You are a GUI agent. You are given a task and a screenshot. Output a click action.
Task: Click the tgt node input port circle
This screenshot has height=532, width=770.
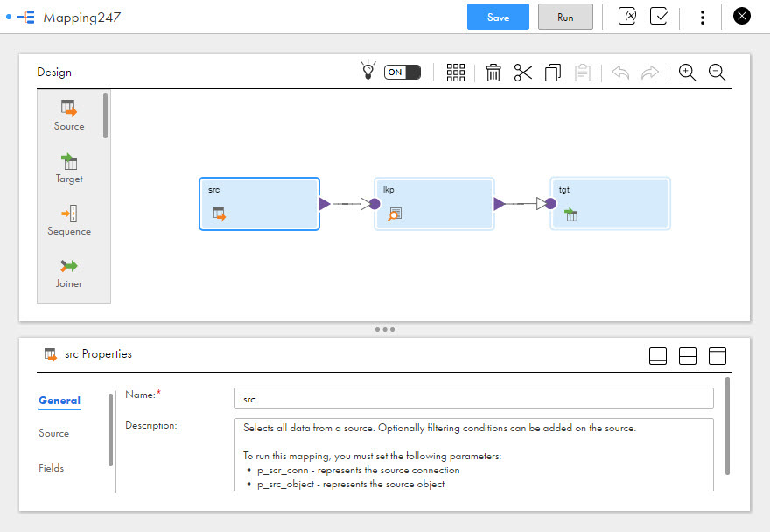tap(550, 203)
